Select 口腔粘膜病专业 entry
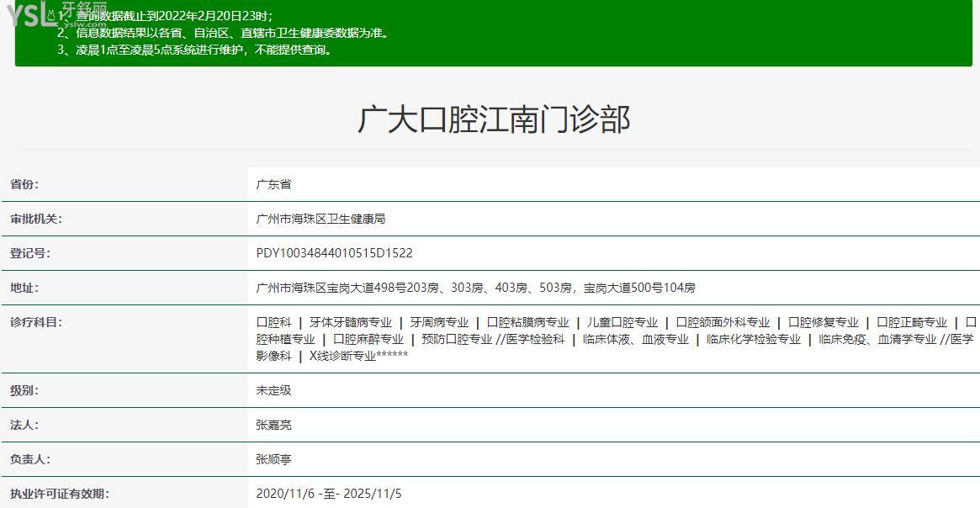 point(528,322)
